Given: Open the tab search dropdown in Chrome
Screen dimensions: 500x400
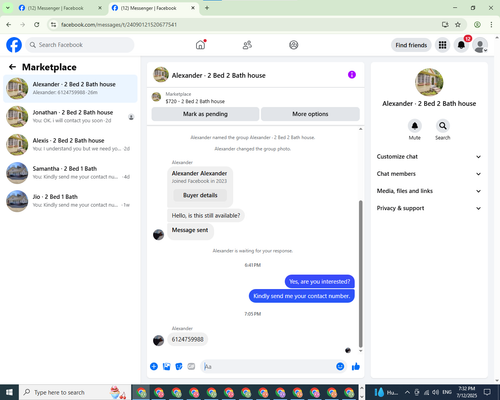Looking at the screenshot, I should [8, 8].
